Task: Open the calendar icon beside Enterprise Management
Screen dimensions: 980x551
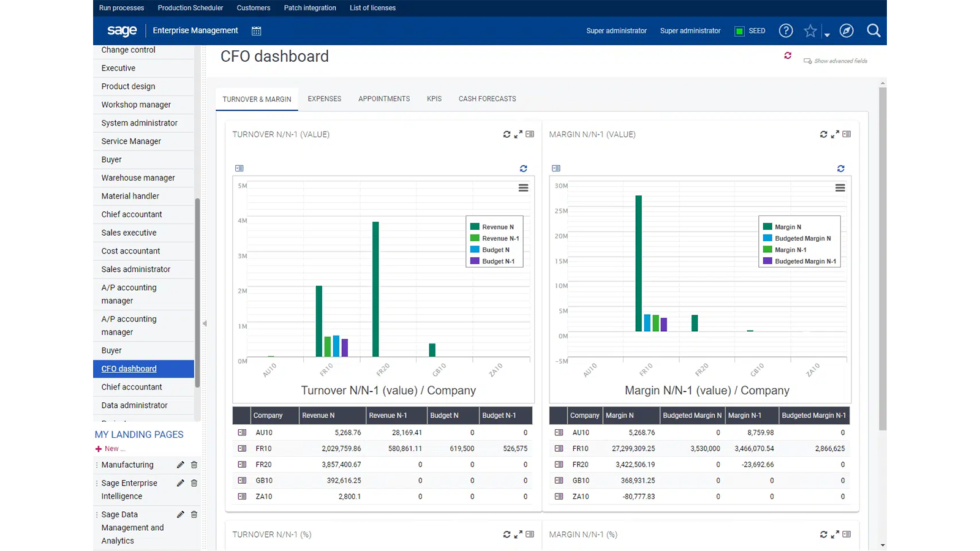Action: 256,31
